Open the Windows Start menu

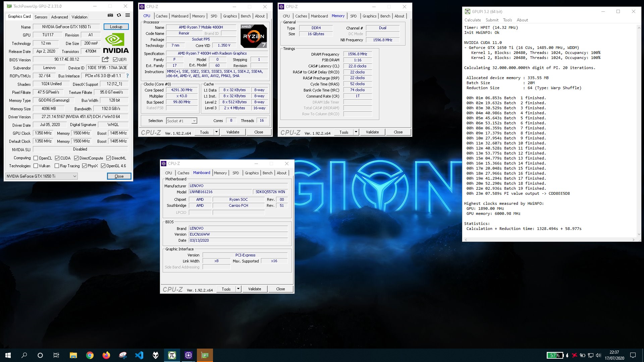(x=8, y=355)
